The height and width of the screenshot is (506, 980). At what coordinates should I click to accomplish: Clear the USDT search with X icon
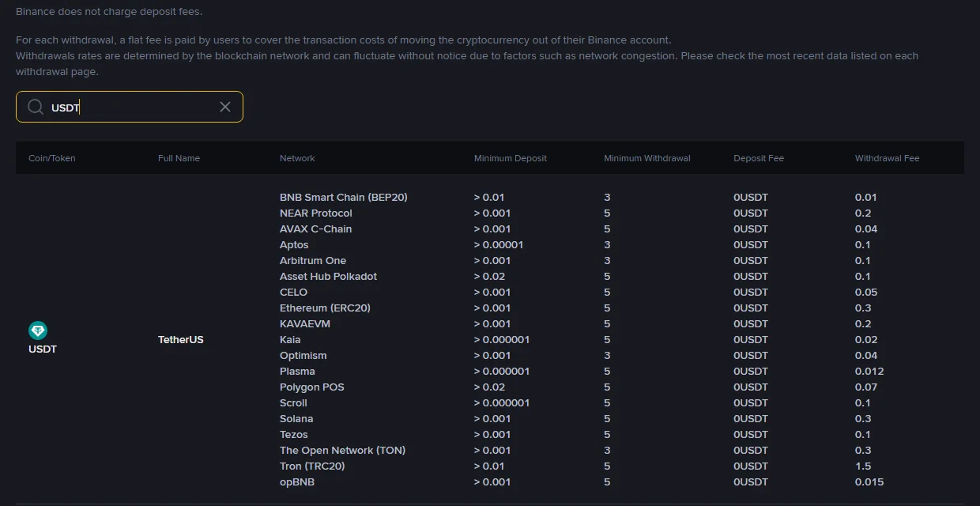[225, 107]
